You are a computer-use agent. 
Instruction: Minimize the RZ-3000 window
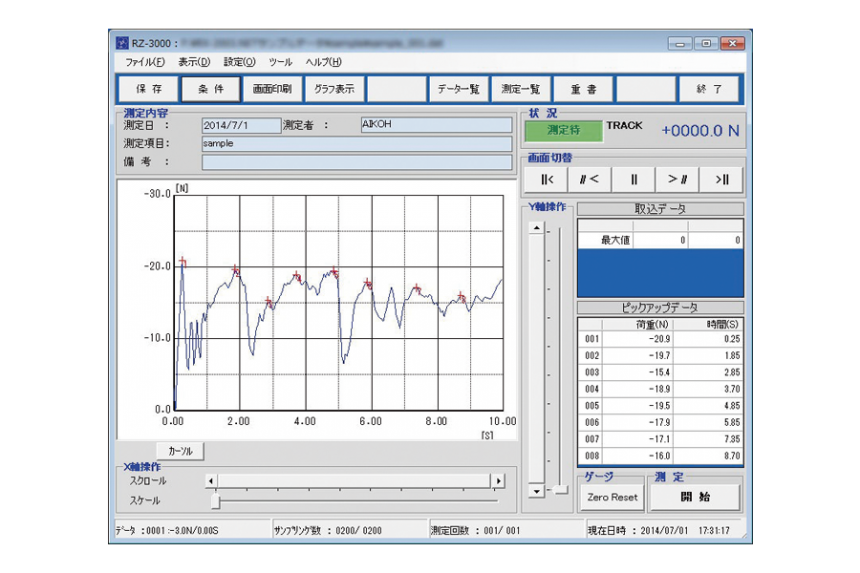(x=680, y=43)
